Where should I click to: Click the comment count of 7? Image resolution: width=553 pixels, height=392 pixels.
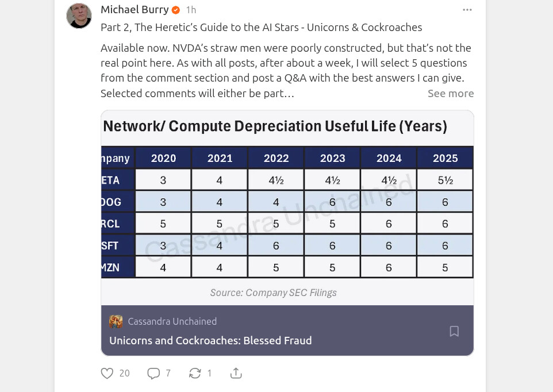[x=168, y=374]
